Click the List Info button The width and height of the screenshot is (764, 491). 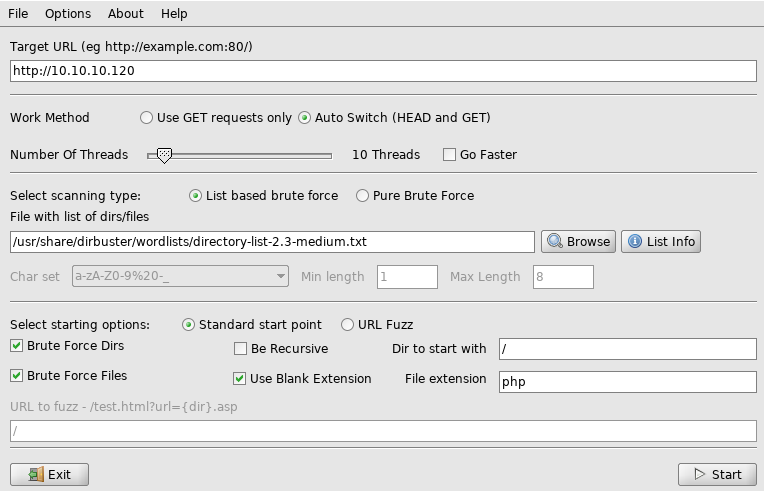[x=661, y=242]
